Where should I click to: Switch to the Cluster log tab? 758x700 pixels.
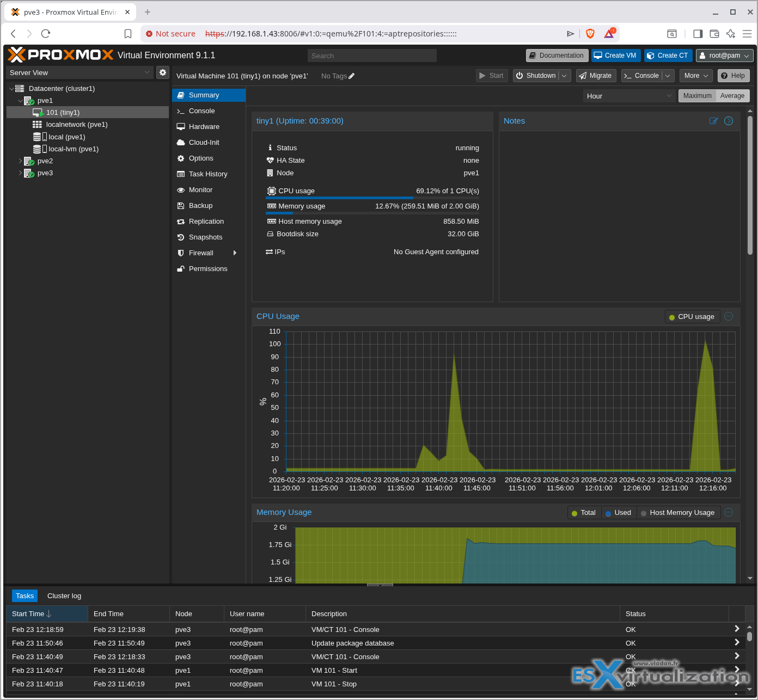[64, 596]
